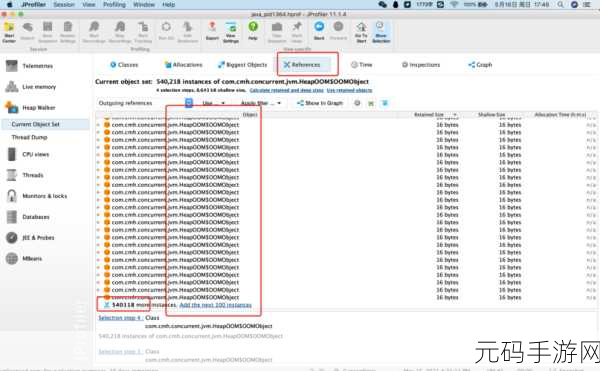Image resolution: width=600 pixels, height=371 pixels.
Task: Click the green icon beside the gear
Action: click(371, 103)
